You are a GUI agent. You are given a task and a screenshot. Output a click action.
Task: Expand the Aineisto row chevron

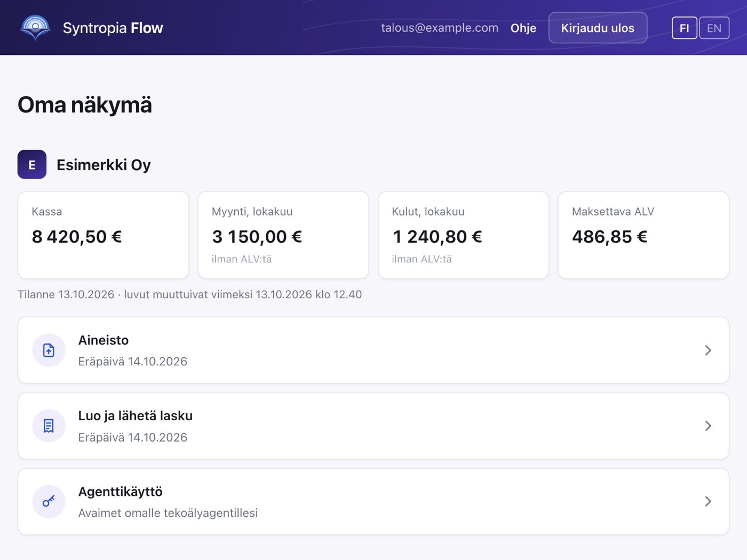[x=708, y=350]
